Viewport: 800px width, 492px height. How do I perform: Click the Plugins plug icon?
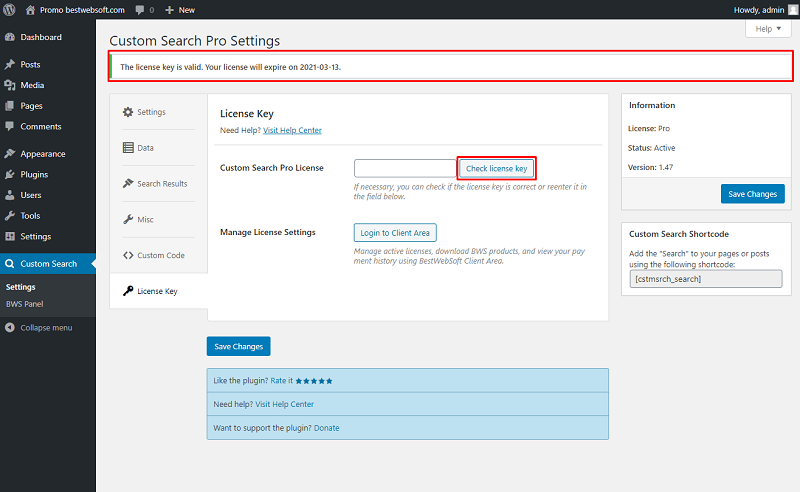pos(10,175)
